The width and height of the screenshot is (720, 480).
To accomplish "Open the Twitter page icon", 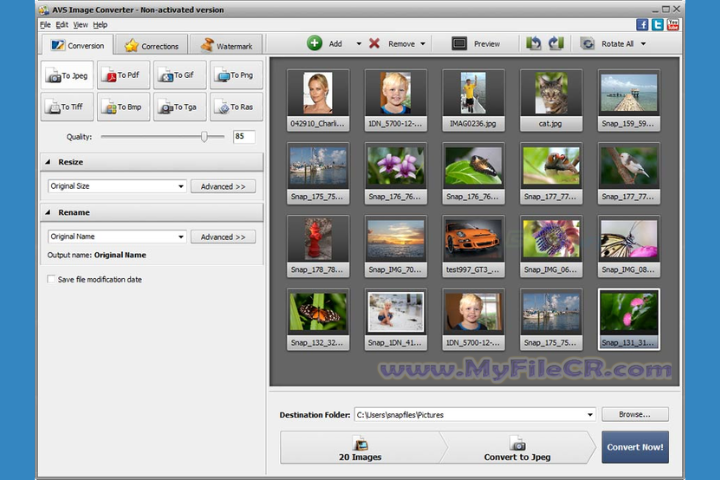I will (658, 25).
